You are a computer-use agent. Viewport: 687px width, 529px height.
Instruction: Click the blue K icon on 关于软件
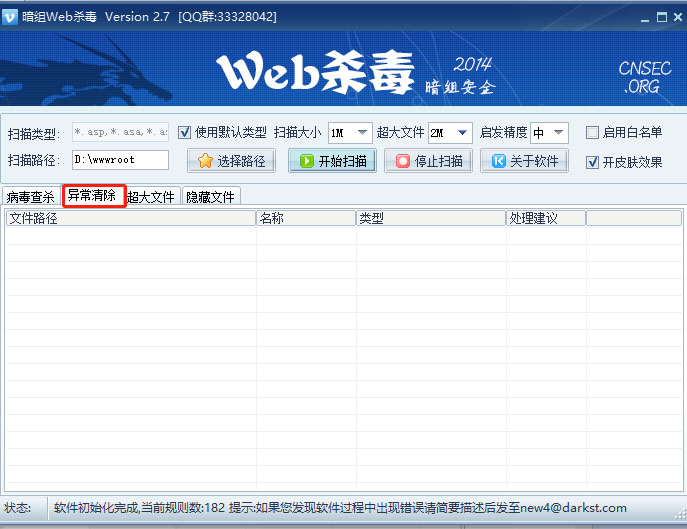point(499,161)
